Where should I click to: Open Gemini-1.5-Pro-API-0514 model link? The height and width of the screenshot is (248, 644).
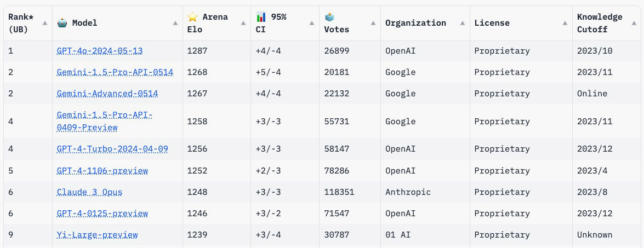pyautogui.click(x=115, y=72)
